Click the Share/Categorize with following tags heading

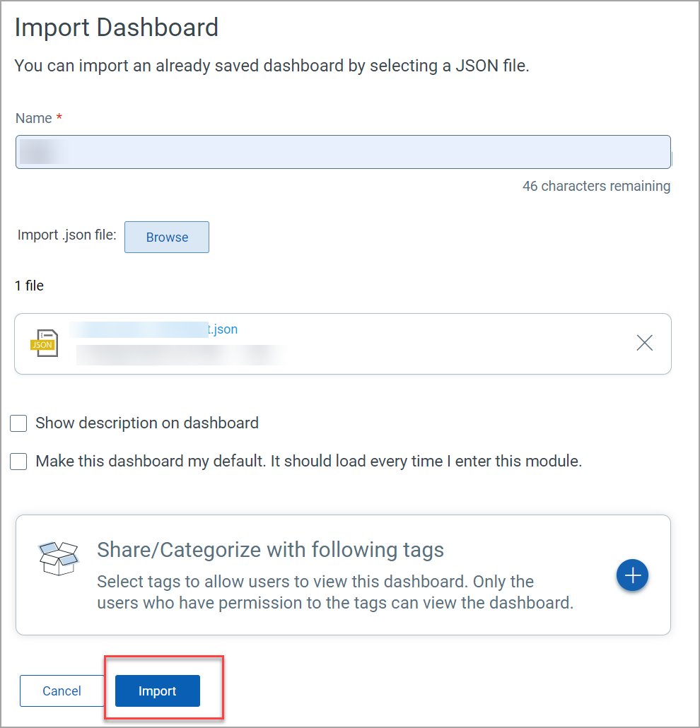271,549
